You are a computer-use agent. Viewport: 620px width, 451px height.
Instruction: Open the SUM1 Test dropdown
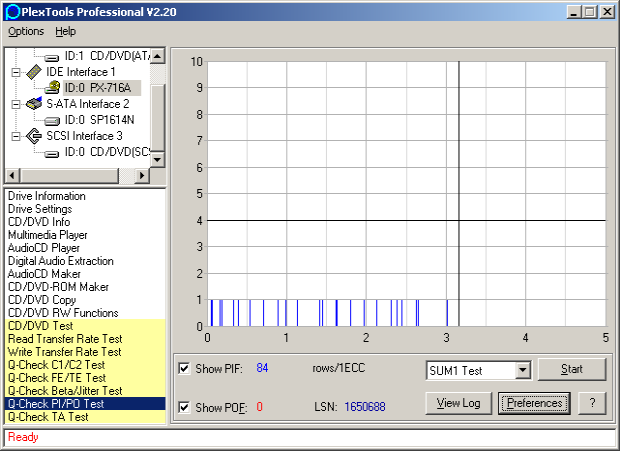[x=523, y=370]
